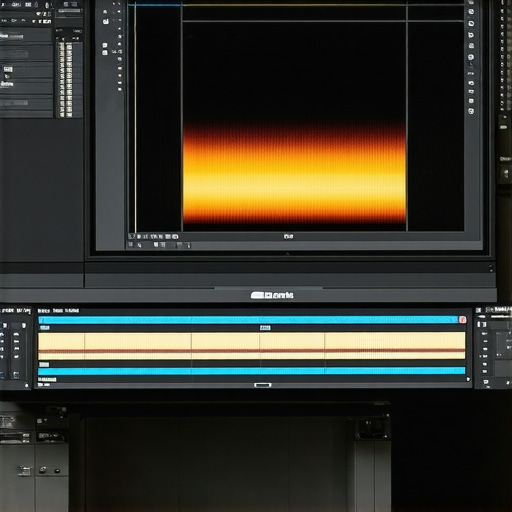Click the small marker label above the cream clip's center

click(265, 328)
